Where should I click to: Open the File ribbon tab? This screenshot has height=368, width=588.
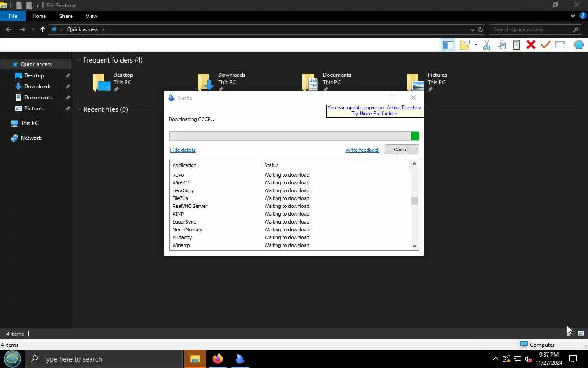[x=13, y=16]
